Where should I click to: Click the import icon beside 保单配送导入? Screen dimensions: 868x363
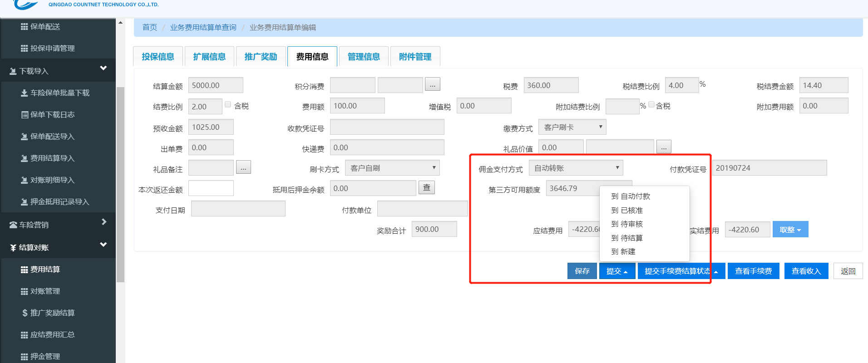(25, 137)
